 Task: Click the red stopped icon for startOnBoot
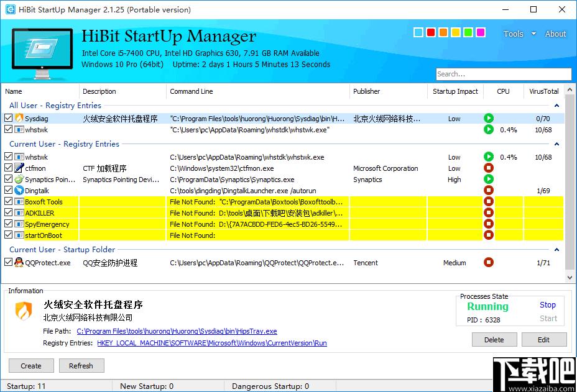coord(488,235)
